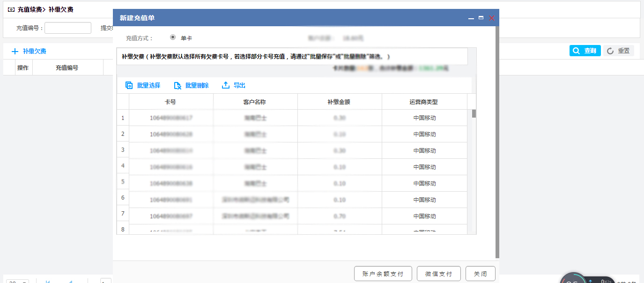Open the page size dropdown at bottom left
644x283 pixels.
click(18, 281)
